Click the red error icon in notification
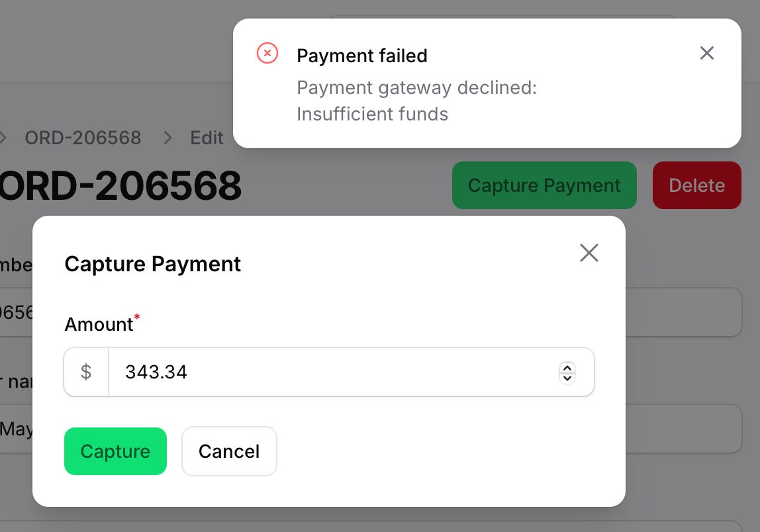This screenshot has width=760, height=532. (x=267, y=53)
